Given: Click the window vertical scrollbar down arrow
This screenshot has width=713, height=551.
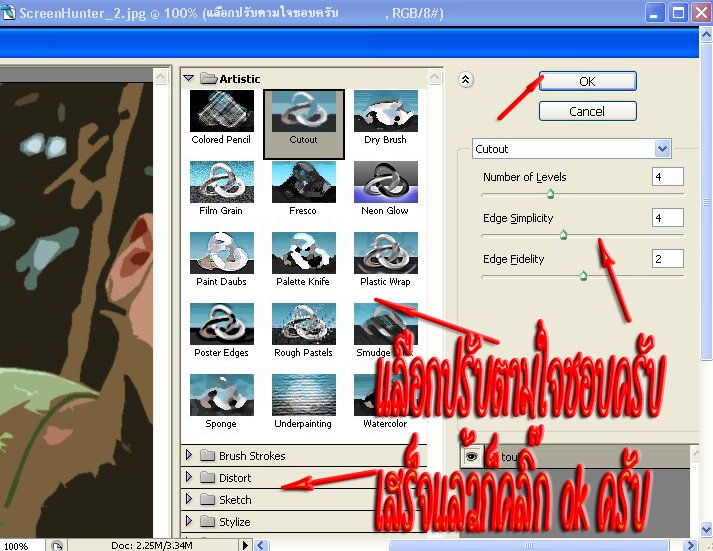Looking at the screenshot, I should tap(706, 529).
